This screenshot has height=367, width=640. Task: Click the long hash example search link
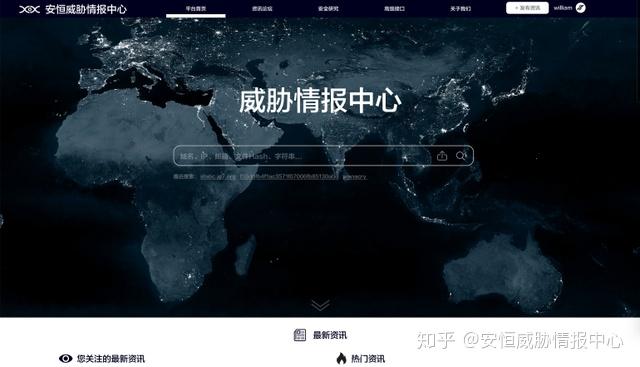pos(289,177)
